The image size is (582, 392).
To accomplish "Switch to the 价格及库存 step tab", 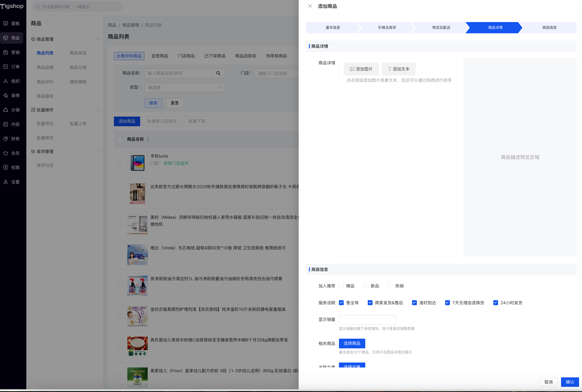I will tap(387, 27).
